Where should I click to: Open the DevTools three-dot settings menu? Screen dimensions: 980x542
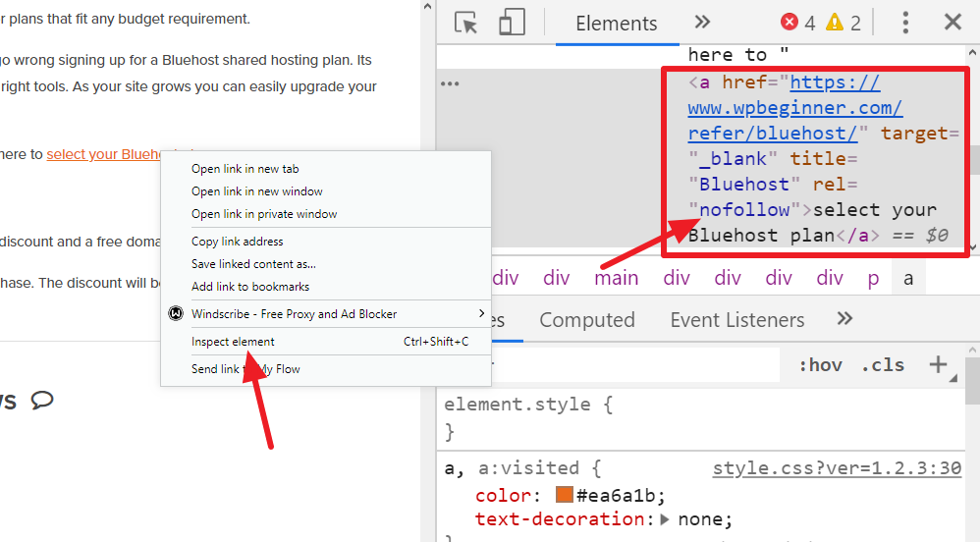pyautogui.click(x=905, y=23)
